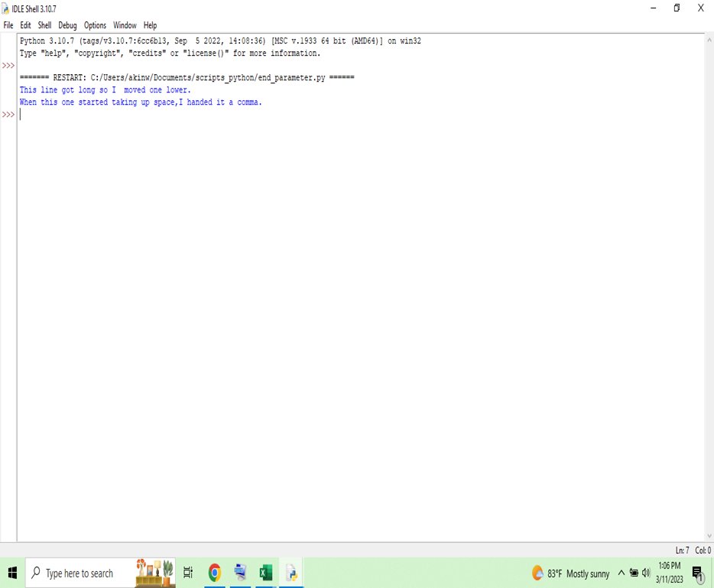Click the search highlight illustration in taskbar
The height and width of the screenshot is (588, 714).
click(155, 573)
